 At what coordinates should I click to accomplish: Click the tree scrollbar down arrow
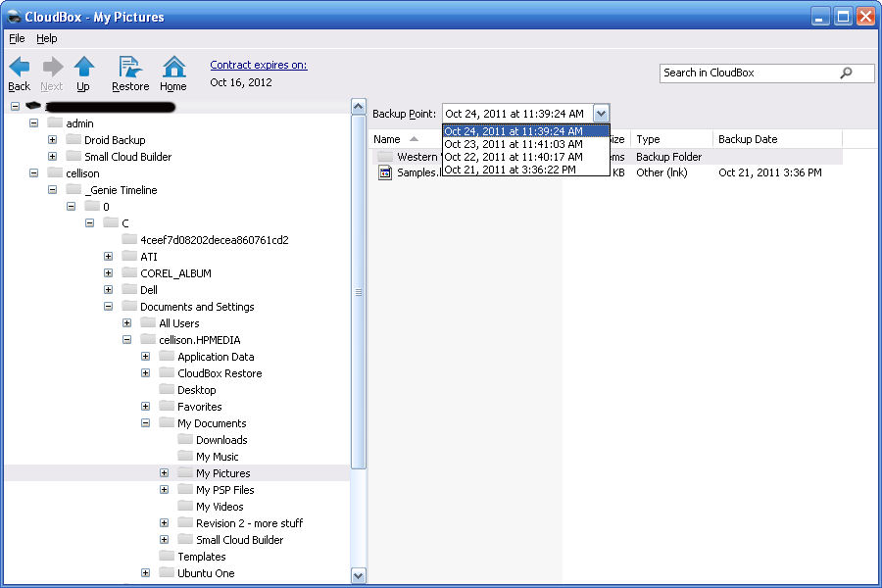359,575
